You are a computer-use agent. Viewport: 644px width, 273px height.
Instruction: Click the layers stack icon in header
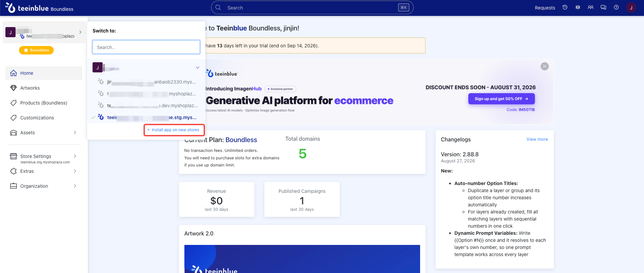tap(578, 7)
